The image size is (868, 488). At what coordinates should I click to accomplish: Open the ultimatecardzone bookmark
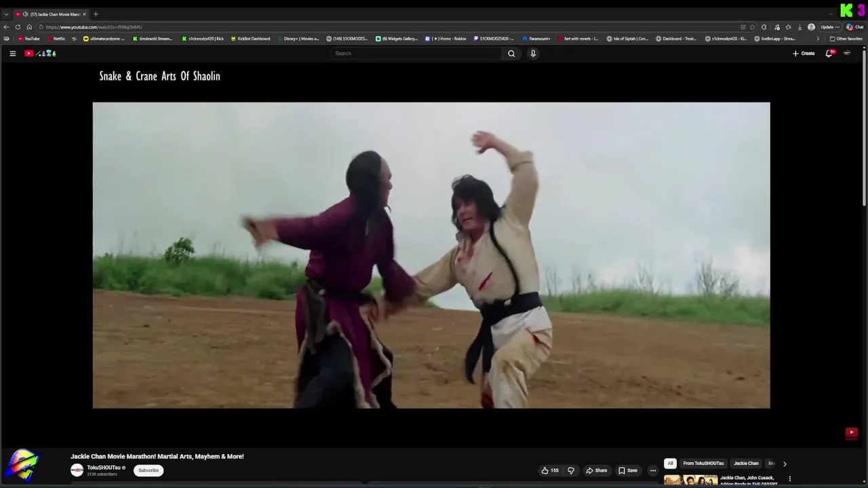click(x=104, y=39)
